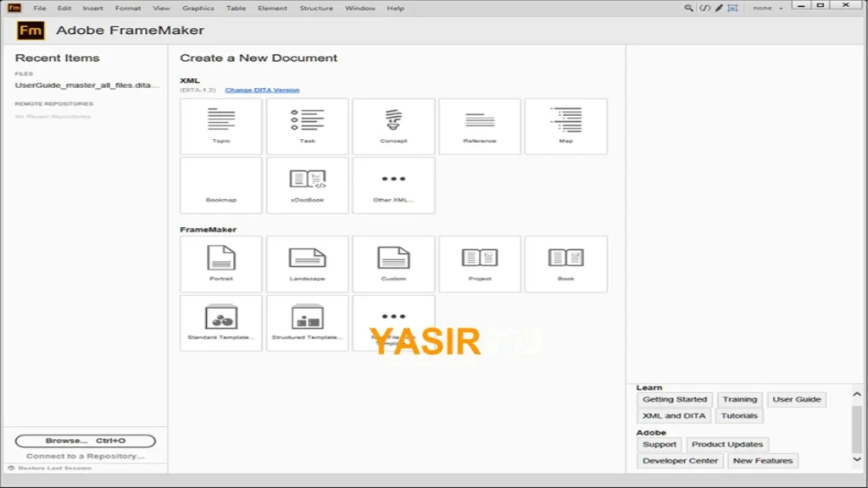The width and height of the screenshot is (868, 488).
Task: Open the 'none' workspace dropdown
Action: click(x=768, y=8)
